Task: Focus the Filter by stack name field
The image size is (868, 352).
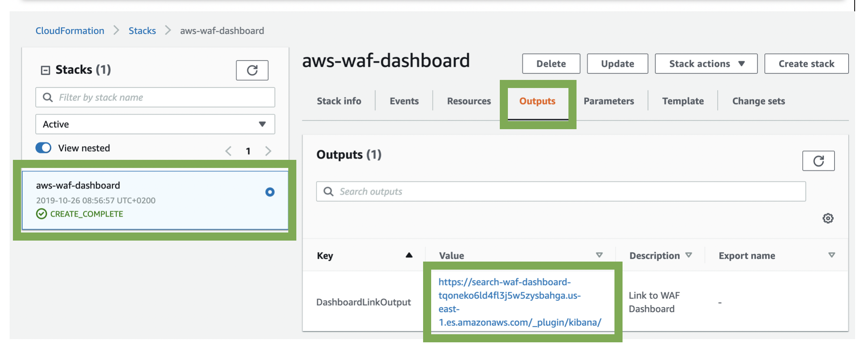Action: (x=155, y=97)
